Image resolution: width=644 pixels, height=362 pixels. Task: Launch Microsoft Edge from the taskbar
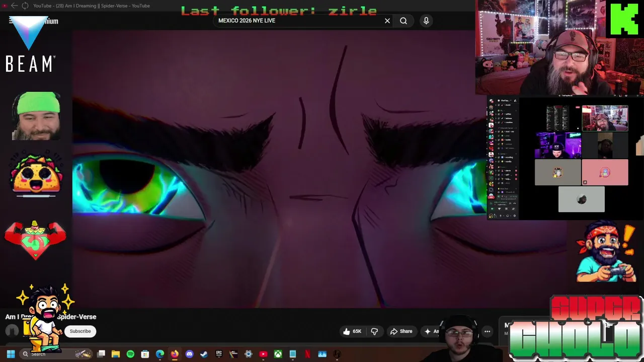[159, 354]
